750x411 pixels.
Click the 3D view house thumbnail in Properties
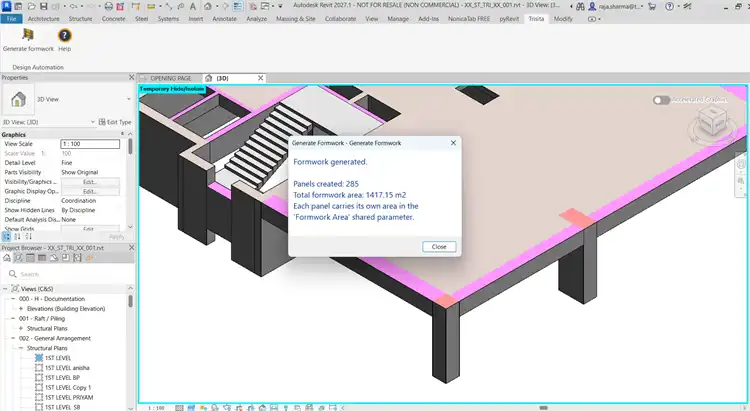(18, 100)
